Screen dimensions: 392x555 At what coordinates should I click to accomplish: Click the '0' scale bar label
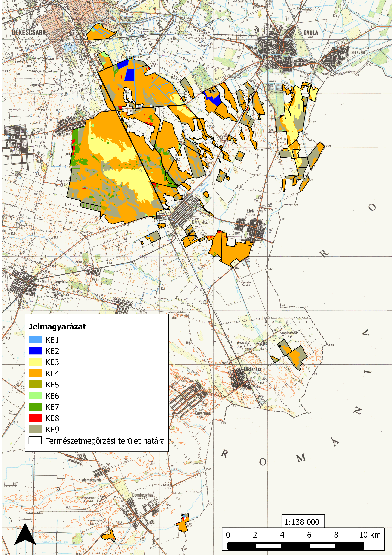228,535
